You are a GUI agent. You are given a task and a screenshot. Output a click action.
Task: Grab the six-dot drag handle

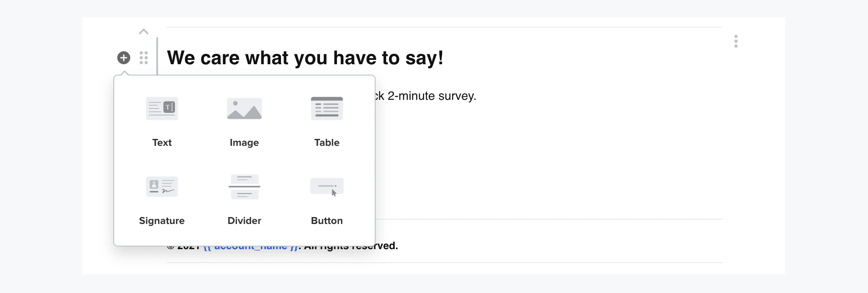point(144,58)
